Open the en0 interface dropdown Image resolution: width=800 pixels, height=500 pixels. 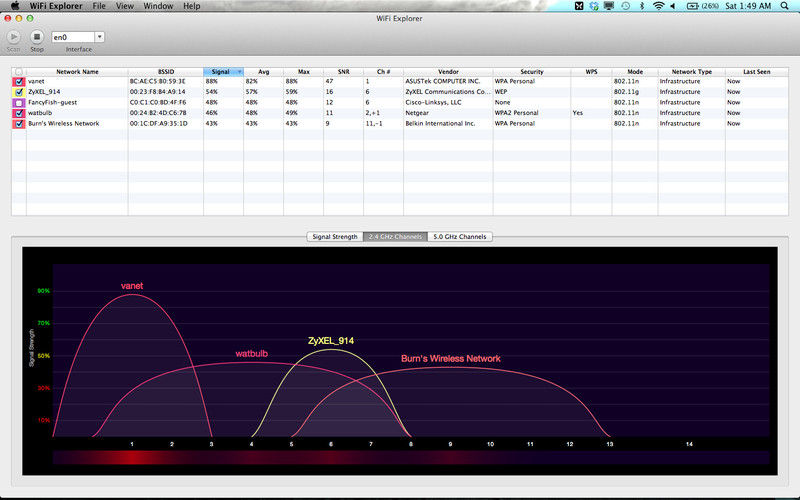point(99,37)
